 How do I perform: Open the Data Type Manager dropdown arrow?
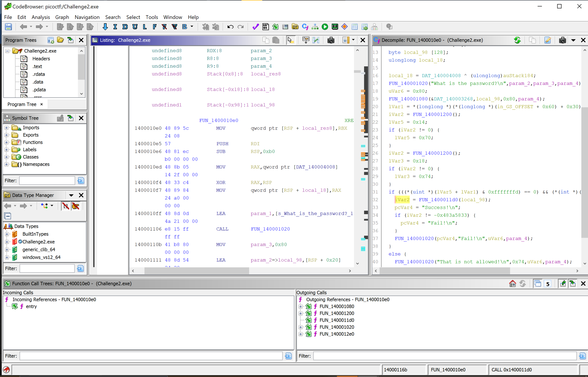coord(71,195)
